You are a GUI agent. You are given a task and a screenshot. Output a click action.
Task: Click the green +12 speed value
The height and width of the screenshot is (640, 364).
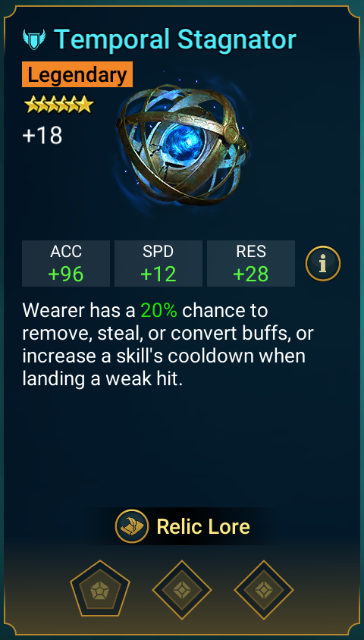coord(158,275)
